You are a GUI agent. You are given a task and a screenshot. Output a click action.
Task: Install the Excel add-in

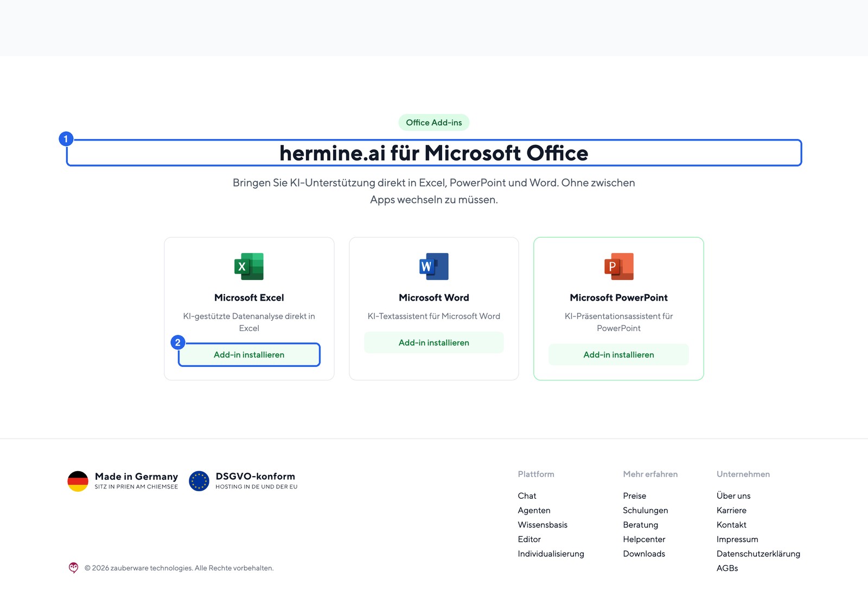[x=249, y=354]
